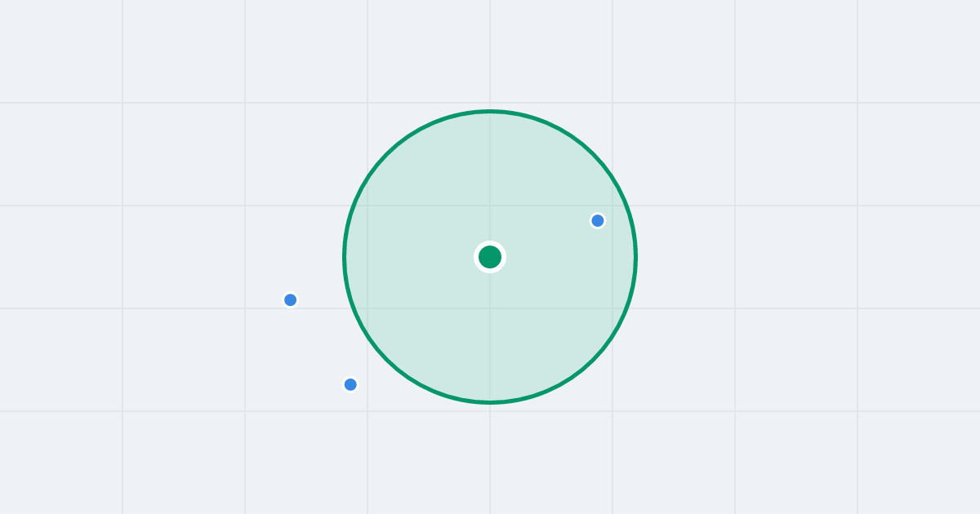Click the blue dot inside the green circle
Viewport: 980px width, 514px height.
[x=598, y=220]
